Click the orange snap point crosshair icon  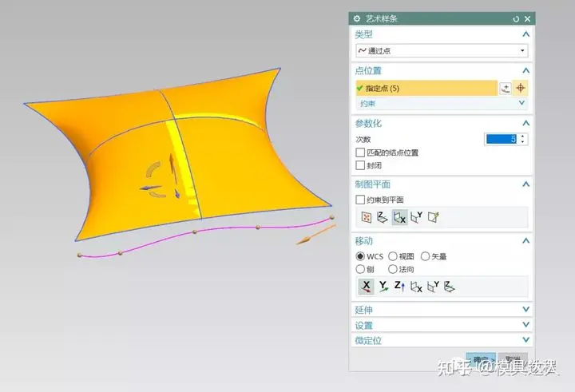click(x=521, y=88)
